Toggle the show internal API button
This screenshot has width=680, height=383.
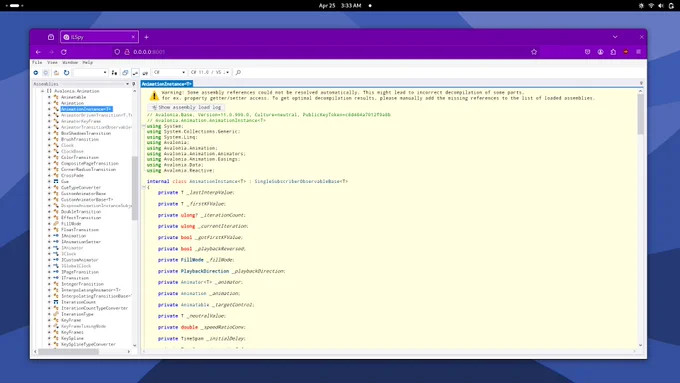135,73
